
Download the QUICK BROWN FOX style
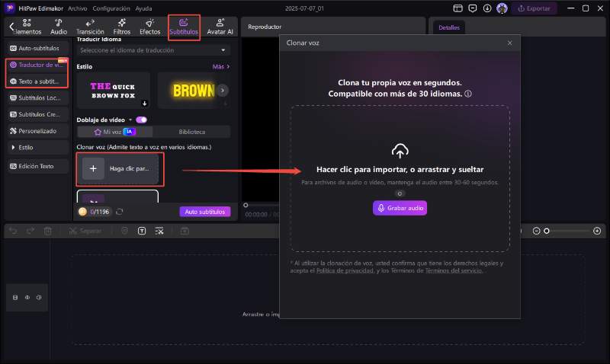click(144, 104)
